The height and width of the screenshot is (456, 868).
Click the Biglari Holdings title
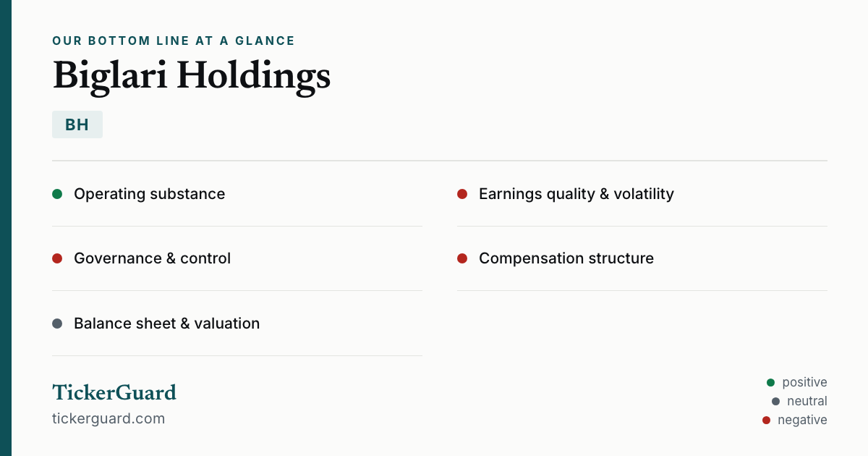pyautogui.click(x=192, y=76)
